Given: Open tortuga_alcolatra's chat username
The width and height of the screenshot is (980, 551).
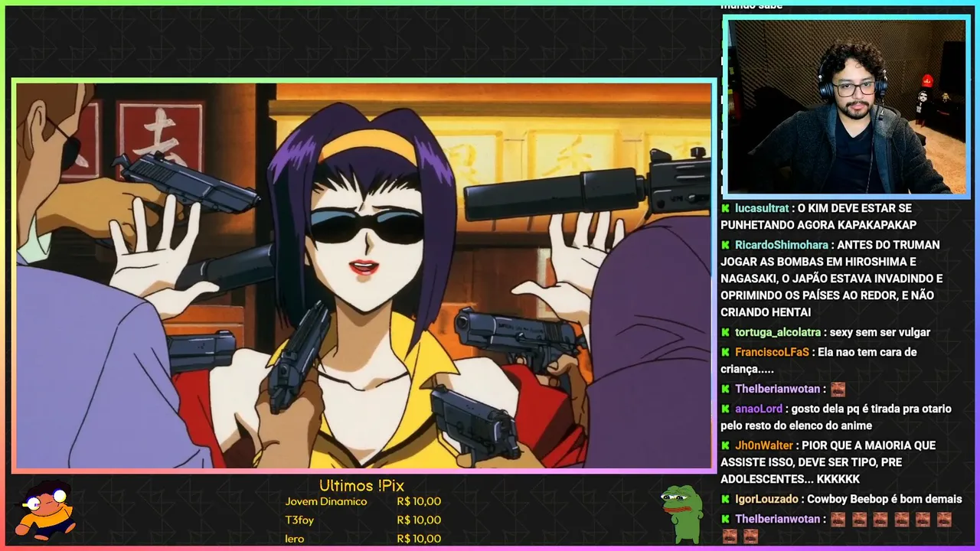Looking at the screenshot, I should [778, 332].
